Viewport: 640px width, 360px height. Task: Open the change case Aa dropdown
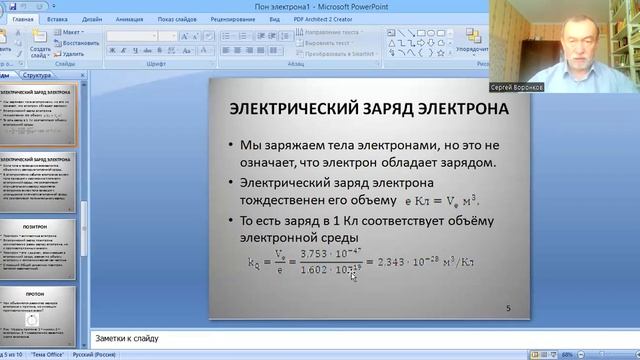pos(187,51)
